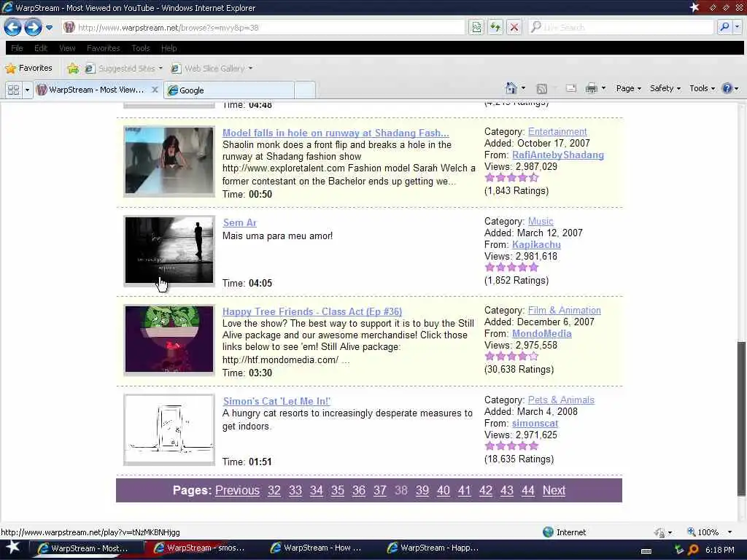
Task: Click the Favorites star button
Action: pos(28,68)
